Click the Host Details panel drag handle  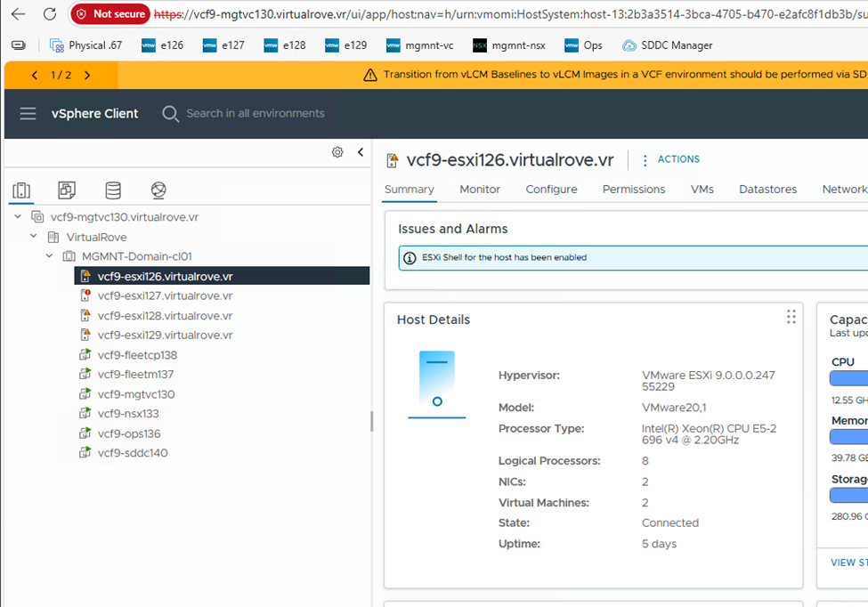[x=791, y=317]
